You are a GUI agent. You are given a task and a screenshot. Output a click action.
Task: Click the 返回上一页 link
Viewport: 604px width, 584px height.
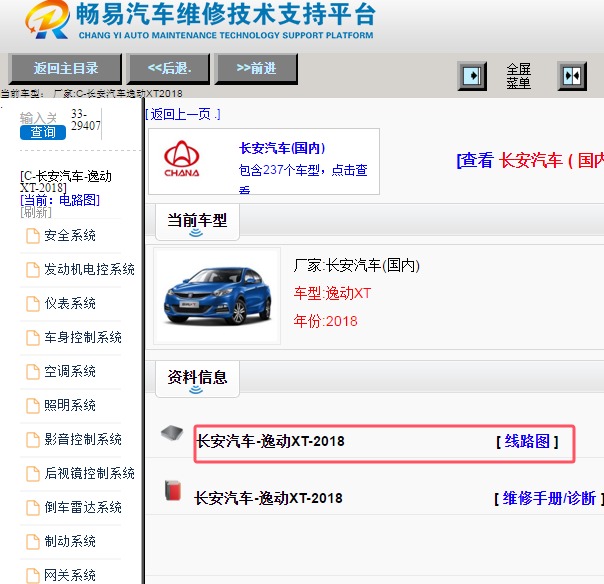[183, 114]
